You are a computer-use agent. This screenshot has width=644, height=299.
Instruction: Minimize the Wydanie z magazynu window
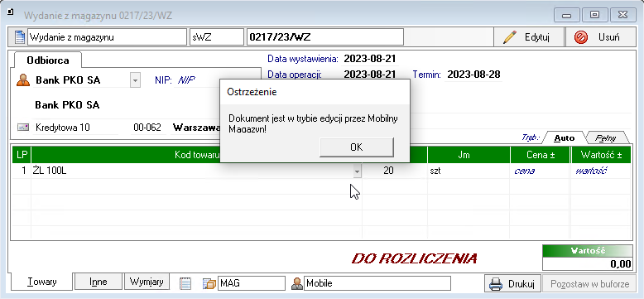(567, 15)
